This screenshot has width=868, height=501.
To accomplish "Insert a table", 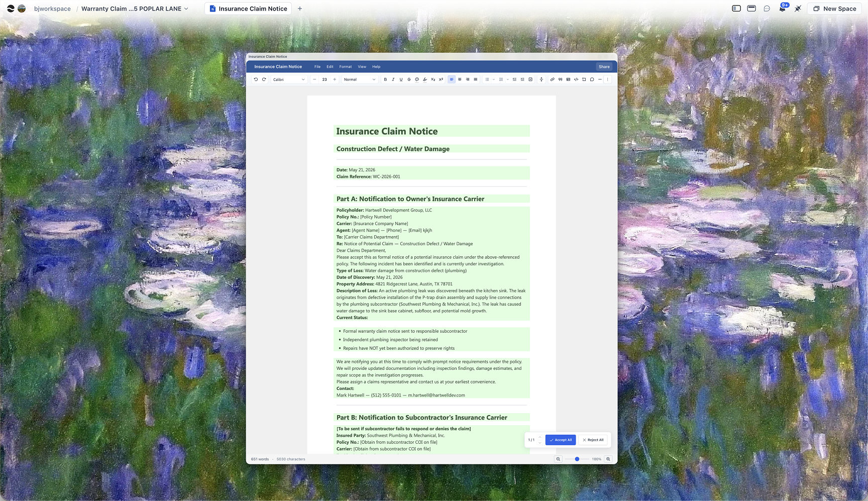I will point(568,79).
